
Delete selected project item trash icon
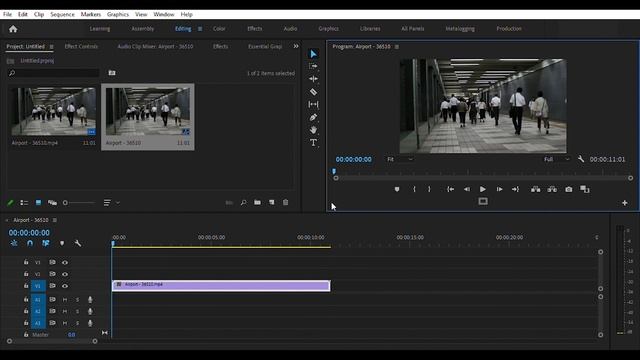(x=286, y=202)
